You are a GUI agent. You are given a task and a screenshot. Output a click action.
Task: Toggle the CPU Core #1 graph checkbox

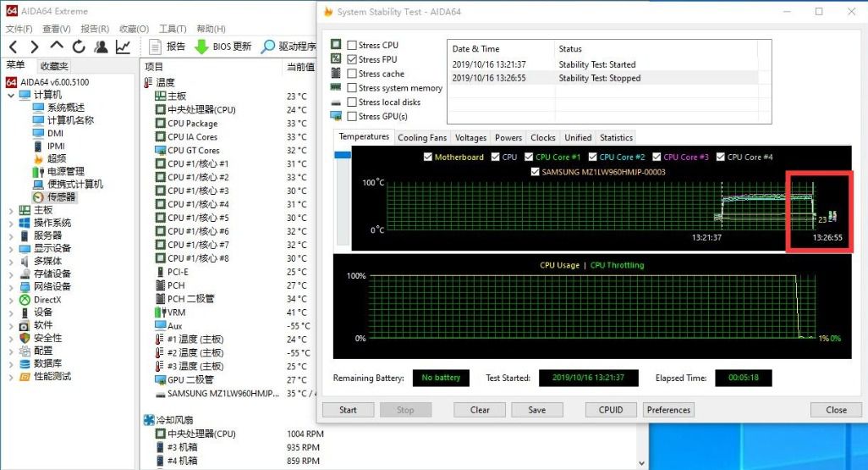[x=529, y=158]
